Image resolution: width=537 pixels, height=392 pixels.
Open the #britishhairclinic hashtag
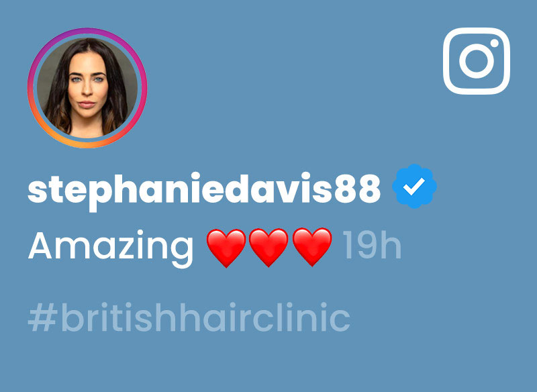(189, 317)
